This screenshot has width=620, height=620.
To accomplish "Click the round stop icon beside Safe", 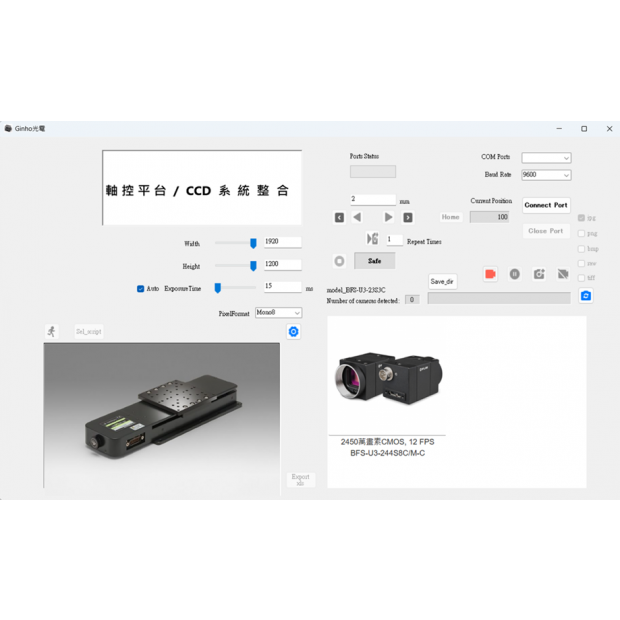I will (339, 261).
